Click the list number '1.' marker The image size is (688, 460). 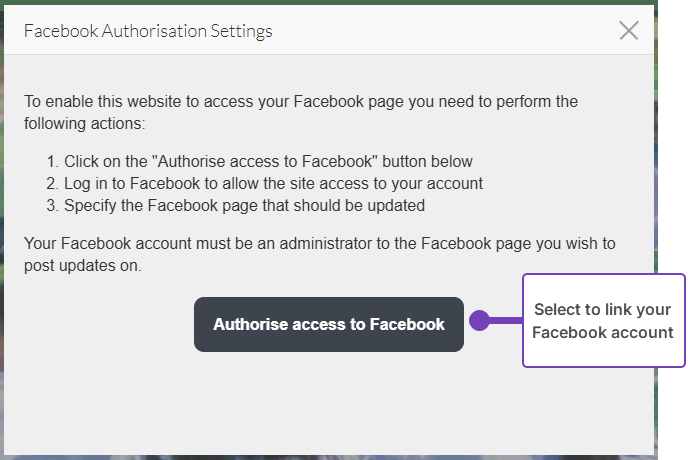pos(52,161)
